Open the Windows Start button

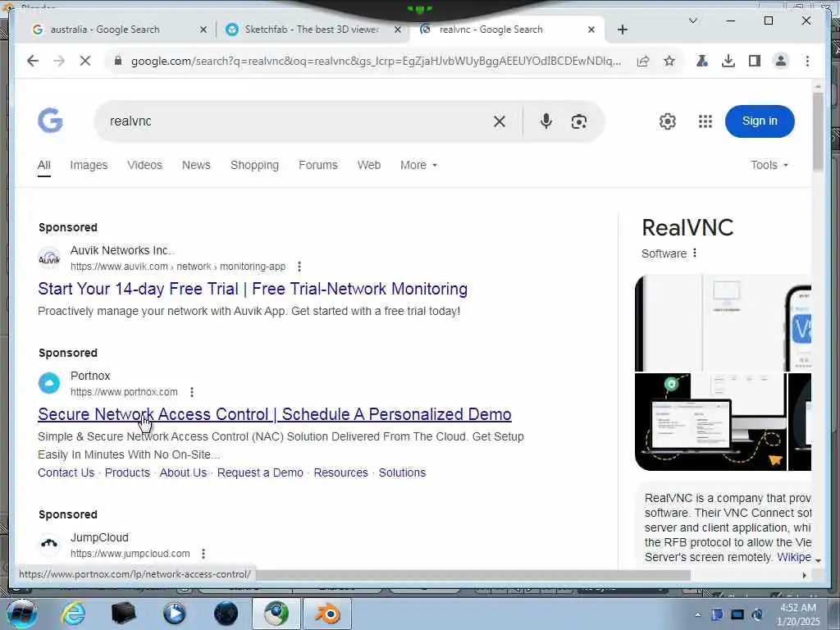(21, 614)
